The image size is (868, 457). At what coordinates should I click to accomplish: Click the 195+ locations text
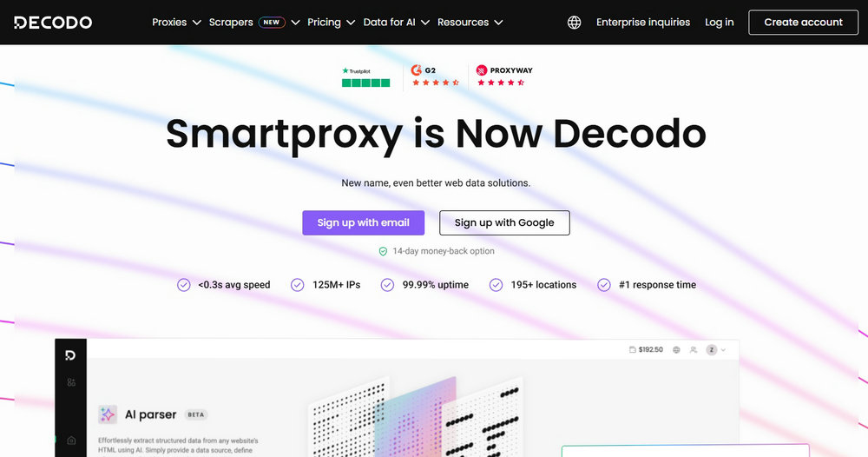point(543,285)
